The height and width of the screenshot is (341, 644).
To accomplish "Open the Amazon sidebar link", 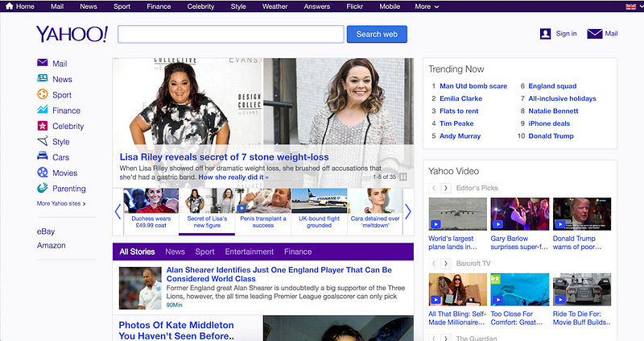I will click(52, 246).
